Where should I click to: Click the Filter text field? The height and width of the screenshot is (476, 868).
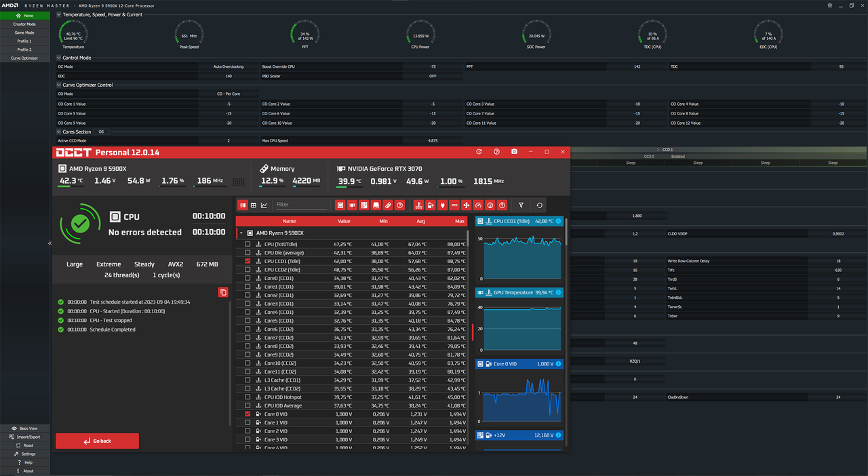[301, 205]
